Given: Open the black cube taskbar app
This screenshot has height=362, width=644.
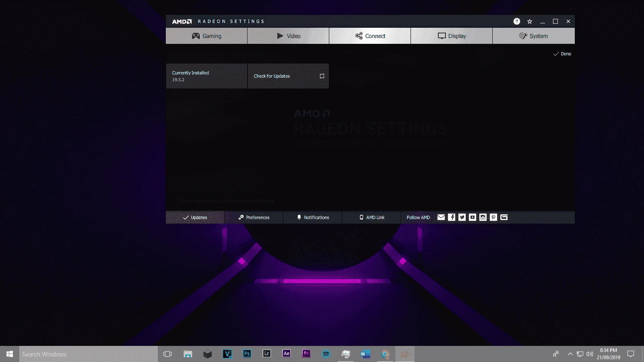Looking at the screenshot, I should [x=207, y=354].
